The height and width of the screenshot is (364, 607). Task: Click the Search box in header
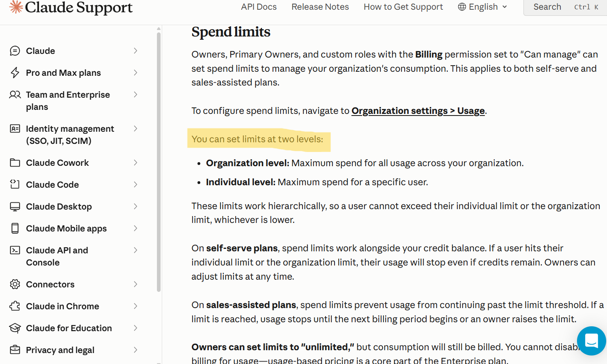click(x=565, y=7)
